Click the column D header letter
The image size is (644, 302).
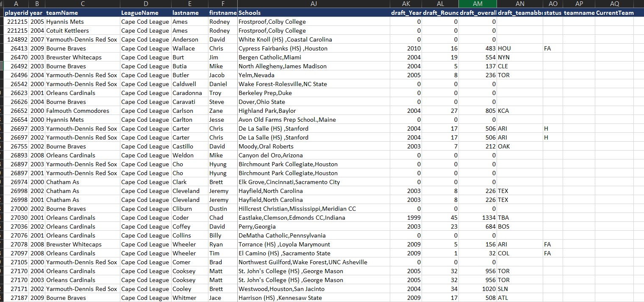tap(145, 4)
